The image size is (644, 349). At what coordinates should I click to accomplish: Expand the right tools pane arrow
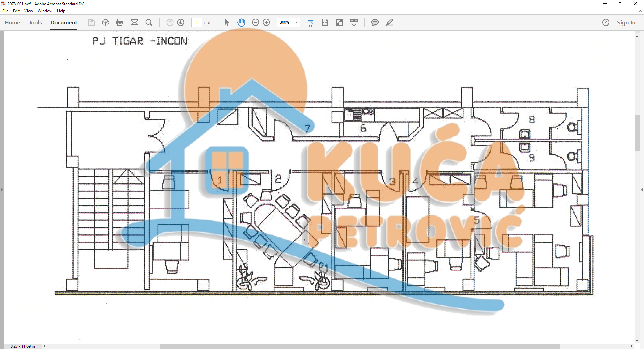click(642, 190)
